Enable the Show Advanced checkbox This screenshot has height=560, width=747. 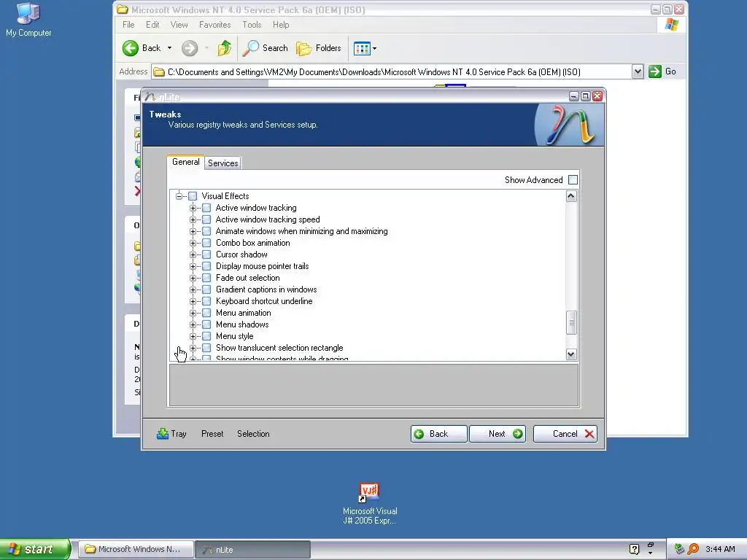(x=573, y=180)
